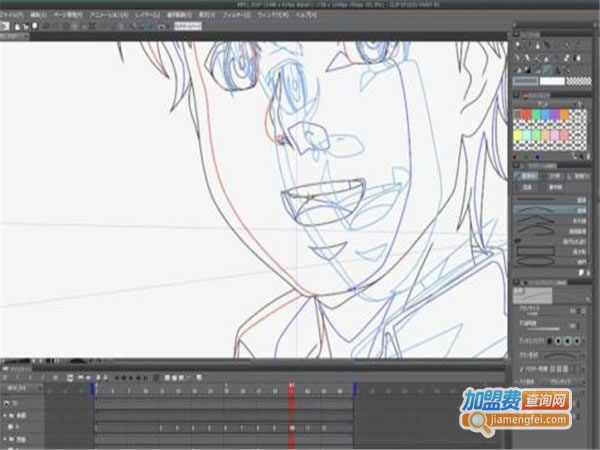
Task: Pick the blue swatch in color set
Action: [545, 114]
